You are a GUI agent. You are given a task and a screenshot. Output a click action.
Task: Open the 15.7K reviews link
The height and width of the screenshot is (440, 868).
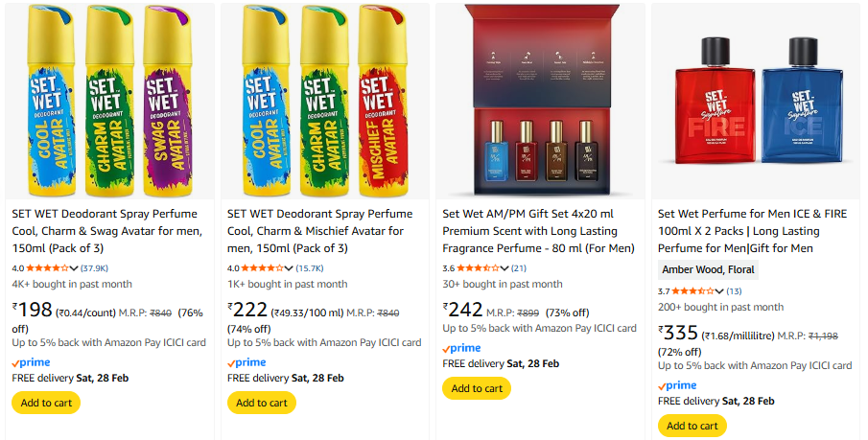309,267
